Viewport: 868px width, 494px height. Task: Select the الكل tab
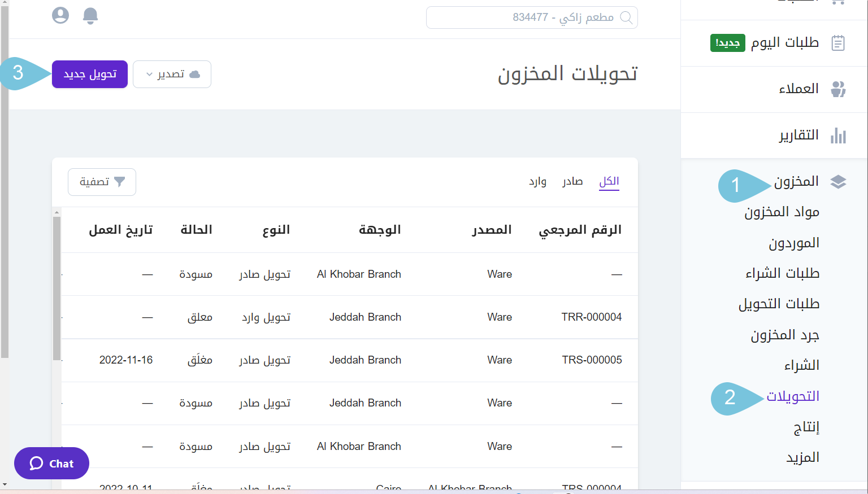click(x=609, y=181)
